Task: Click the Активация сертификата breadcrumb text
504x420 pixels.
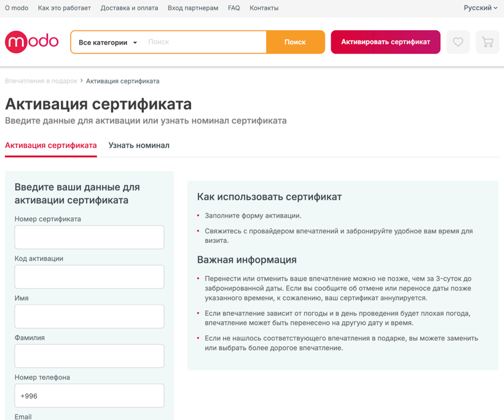Action: coord(123,81)
